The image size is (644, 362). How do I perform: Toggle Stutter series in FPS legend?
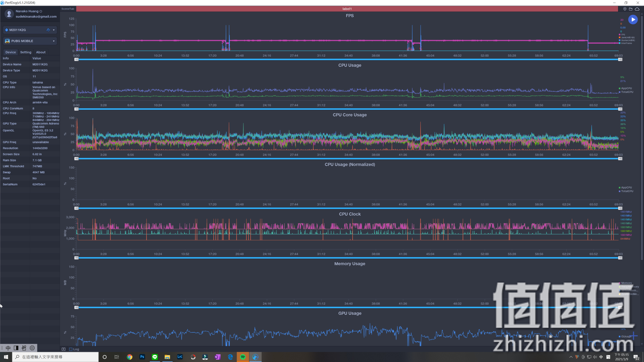click(x=627, y=40)
